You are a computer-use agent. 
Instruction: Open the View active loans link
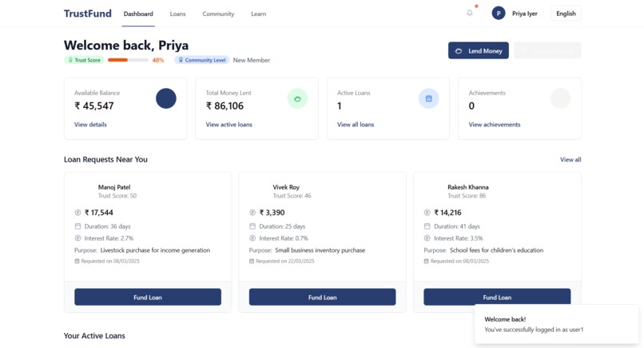coord(229,125)
